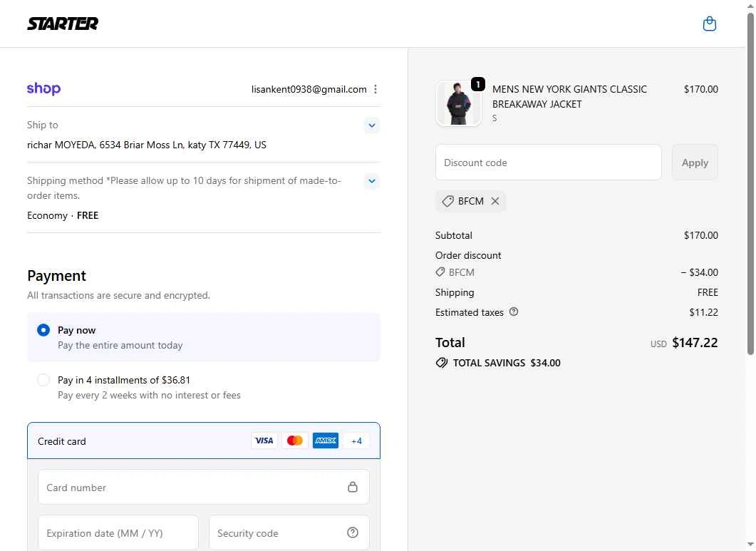Click the STARTER logo
756x551 pixels.
pos(63,24)
